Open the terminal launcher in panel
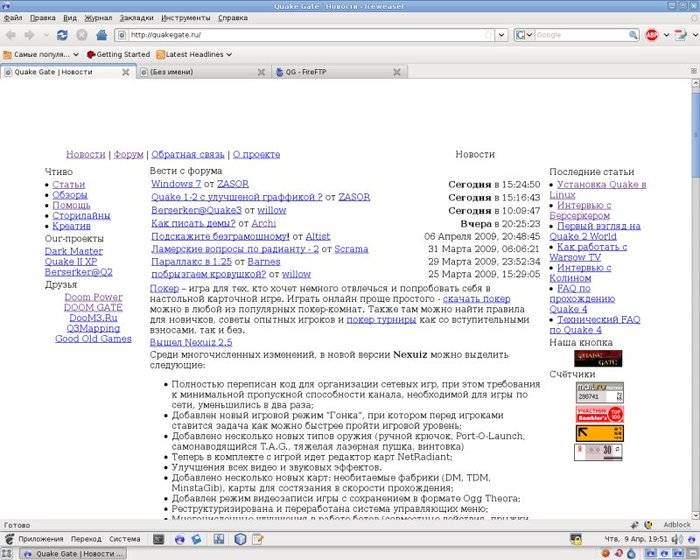 tap(158, 539)
